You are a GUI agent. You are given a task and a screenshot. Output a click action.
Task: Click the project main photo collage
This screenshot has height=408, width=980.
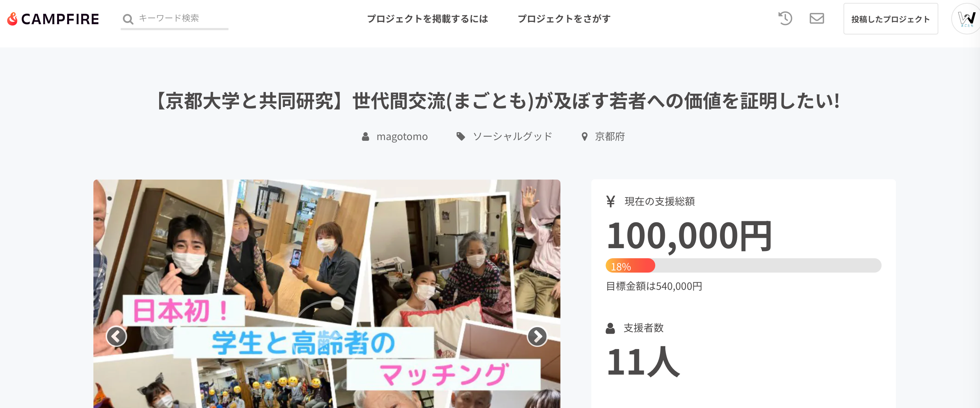[327, 293]
